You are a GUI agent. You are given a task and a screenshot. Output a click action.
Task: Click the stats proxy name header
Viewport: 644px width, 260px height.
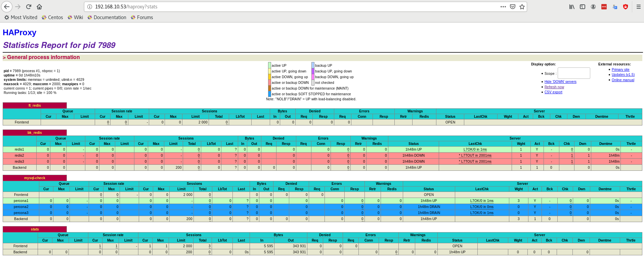[x=35, y=229]
